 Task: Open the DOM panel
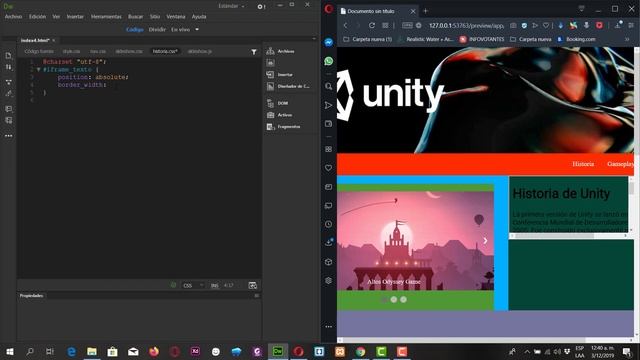tap(278, 103)
